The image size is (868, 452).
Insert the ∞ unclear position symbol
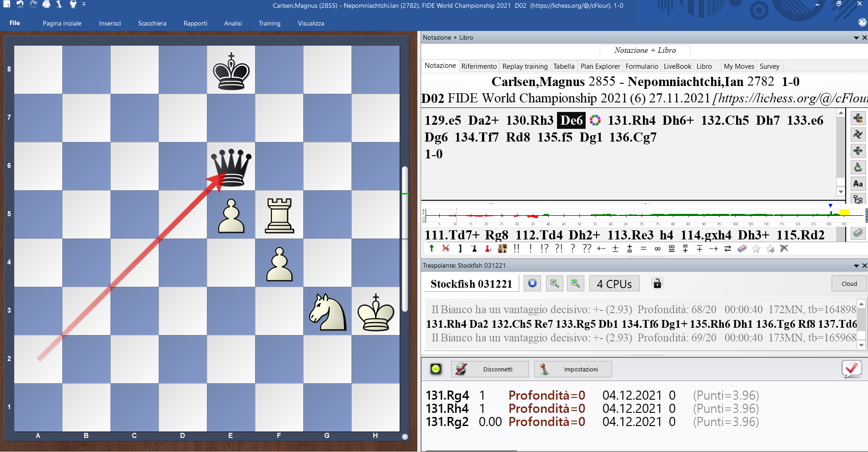coord(657,249)
